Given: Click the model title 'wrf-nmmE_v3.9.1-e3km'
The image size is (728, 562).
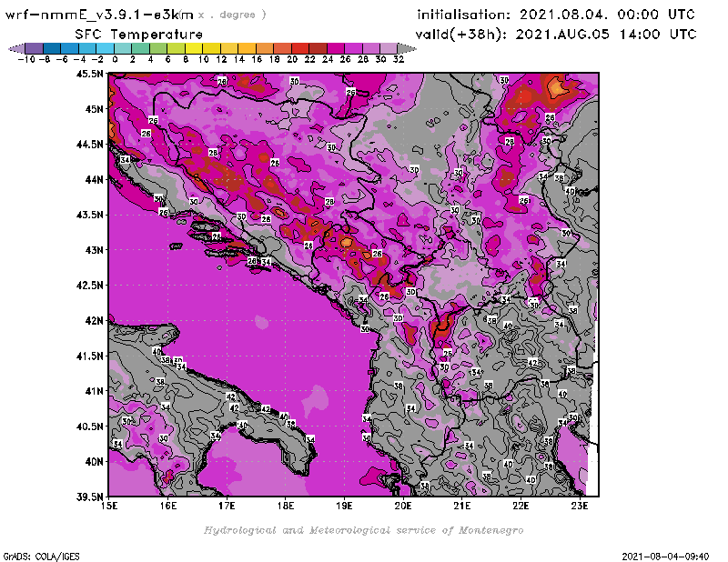Looking at the screenshot, I should [99, 15].
